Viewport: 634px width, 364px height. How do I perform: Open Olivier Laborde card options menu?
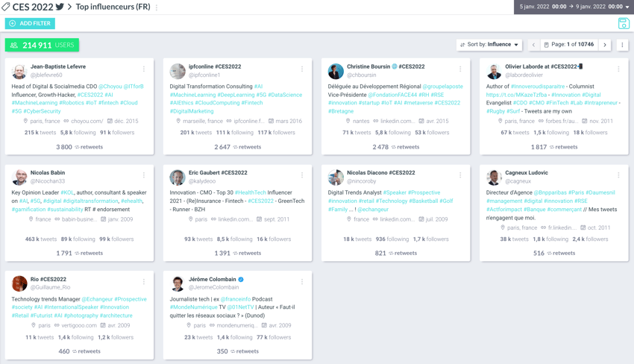[x=618, y=69]
